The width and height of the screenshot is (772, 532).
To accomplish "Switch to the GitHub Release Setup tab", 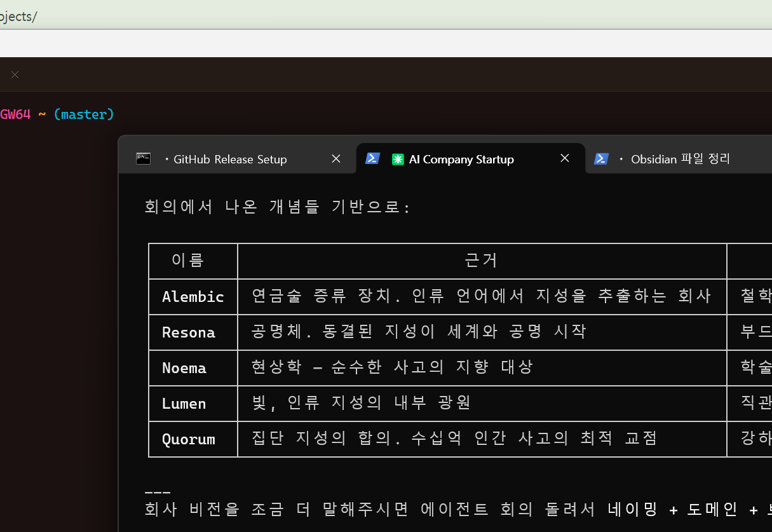I will point(230,160).
